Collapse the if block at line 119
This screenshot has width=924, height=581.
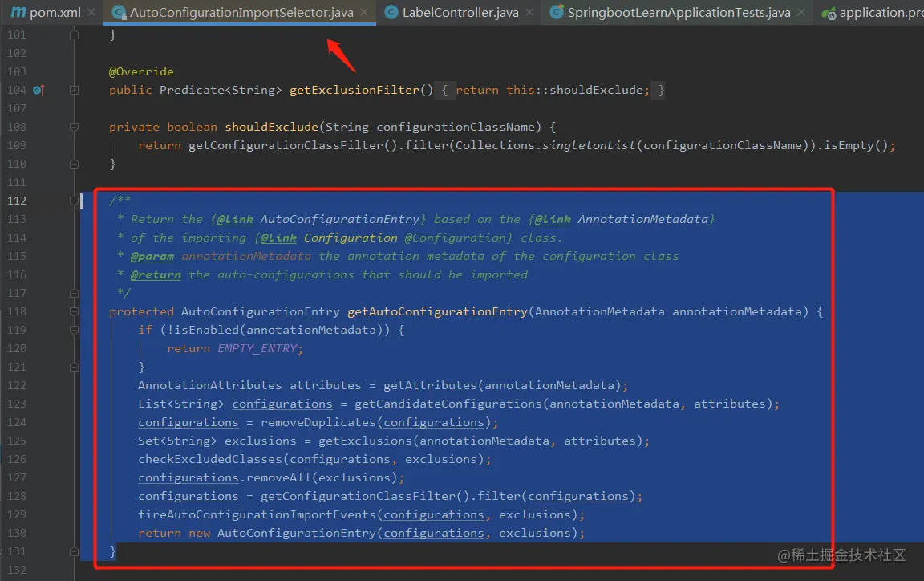pyautogui.click(x=75, y=330)
